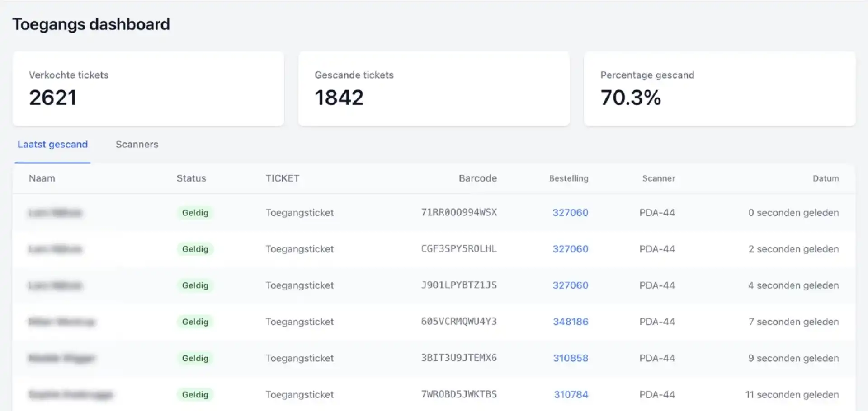
Task: Click the Barcode column header
Action: 477,178
